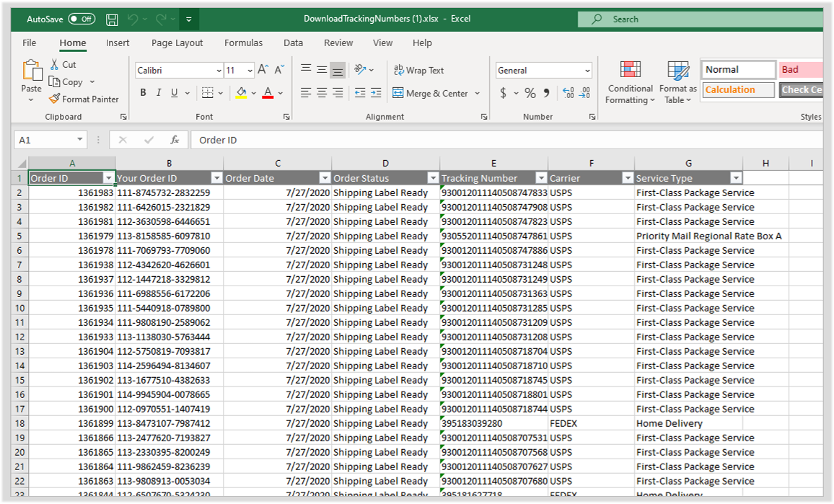Open the File menu tab
834x504 pixels.
30,43
